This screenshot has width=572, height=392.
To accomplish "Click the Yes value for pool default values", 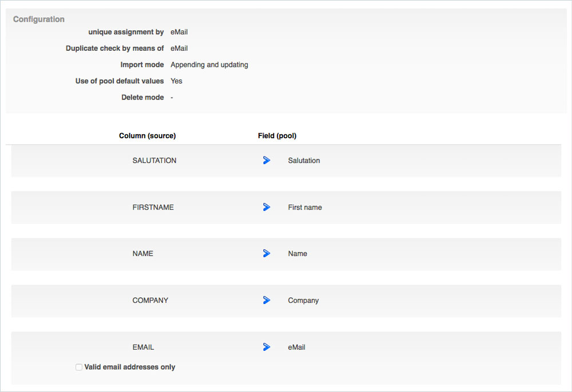I will pos(176,81).
